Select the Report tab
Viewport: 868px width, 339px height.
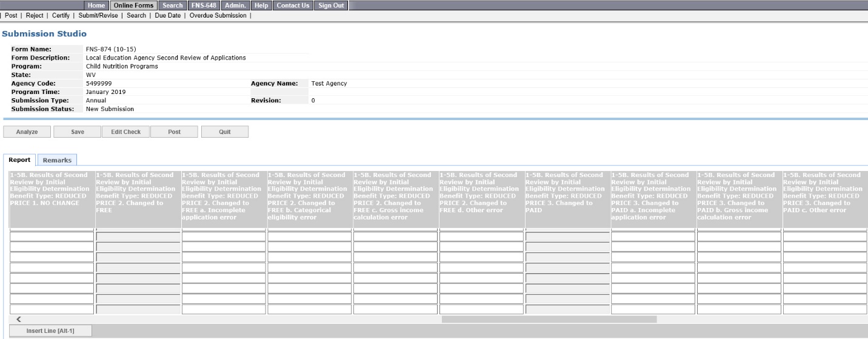(x=19, y=160)
